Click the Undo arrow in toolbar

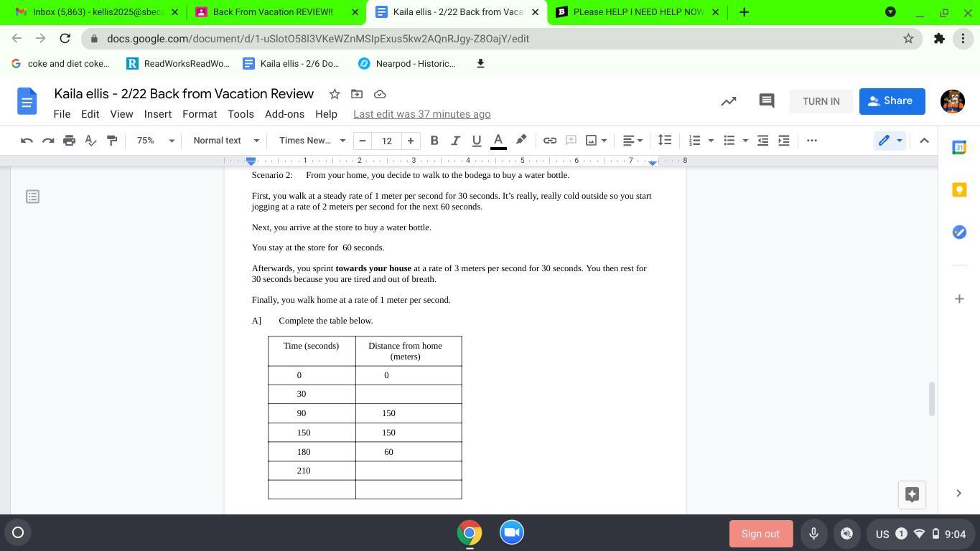pyautogui.click(x=27, y=141)
